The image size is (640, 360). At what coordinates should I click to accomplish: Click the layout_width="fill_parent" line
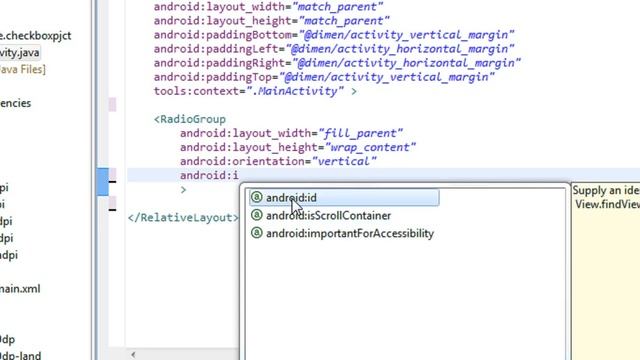pos(291,133)
